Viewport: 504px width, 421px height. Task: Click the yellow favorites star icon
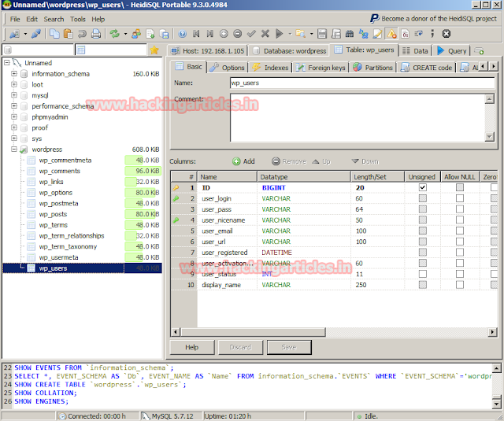tap(154, 50)
